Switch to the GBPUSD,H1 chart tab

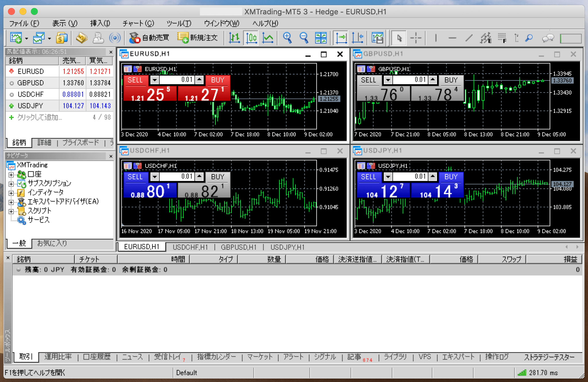point(239,247)
